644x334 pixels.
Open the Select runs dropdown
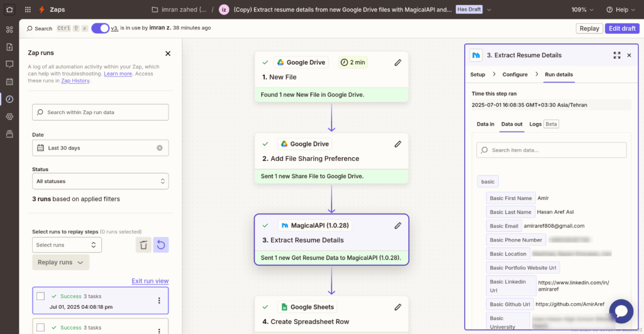67,245
